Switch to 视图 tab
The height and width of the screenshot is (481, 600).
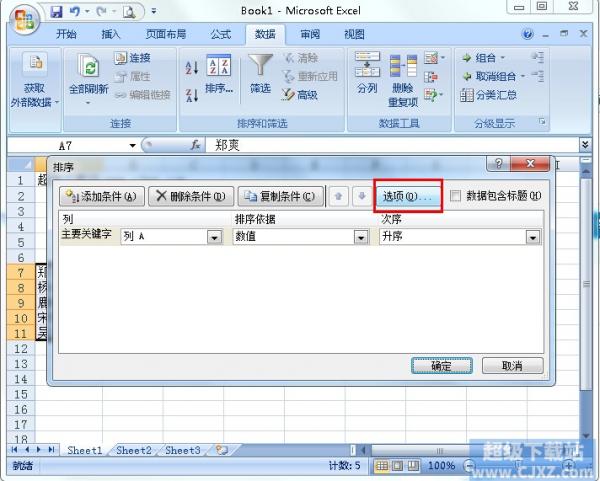click(354, 34)
